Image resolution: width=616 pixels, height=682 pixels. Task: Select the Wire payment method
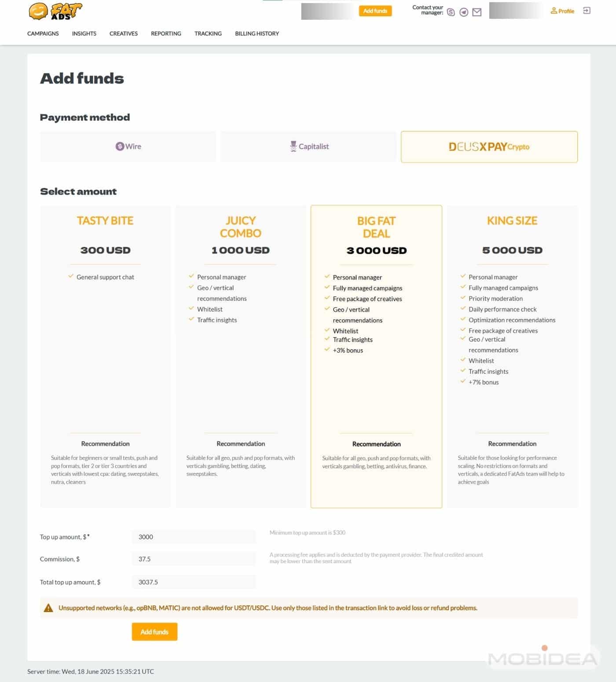tap(128, 146)
